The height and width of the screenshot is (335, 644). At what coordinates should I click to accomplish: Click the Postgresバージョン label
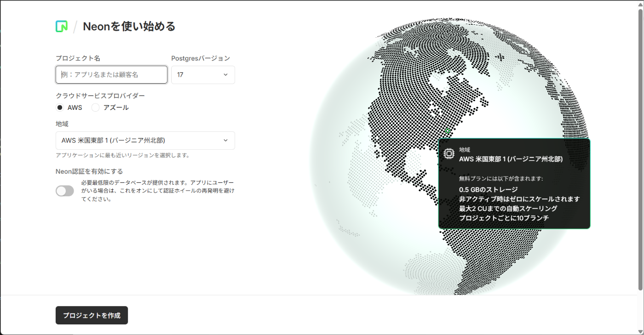pyautogui.click(x=201, y=58)
